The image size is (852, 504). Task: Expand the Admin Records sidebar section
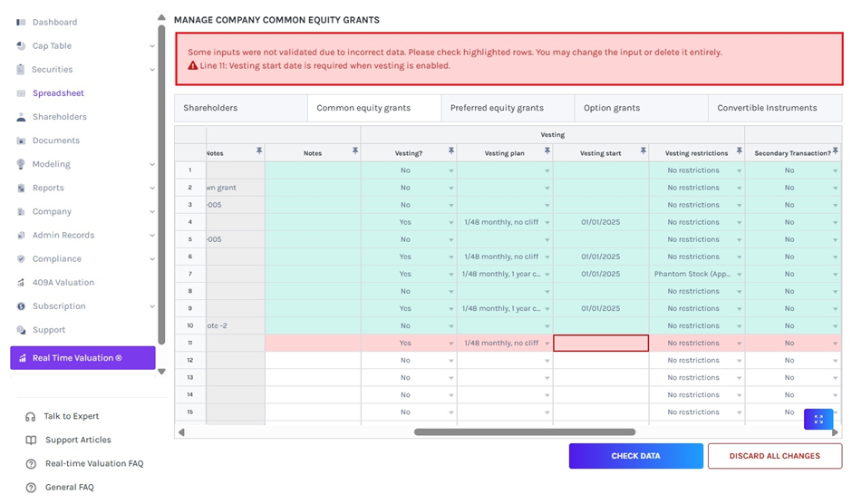point(151,236)
